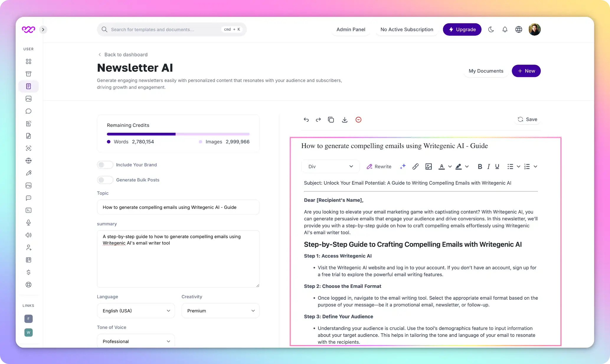Expand the Tone of Voice dropdown
This screenshot has width=610, height=364.
click(134, 341)
